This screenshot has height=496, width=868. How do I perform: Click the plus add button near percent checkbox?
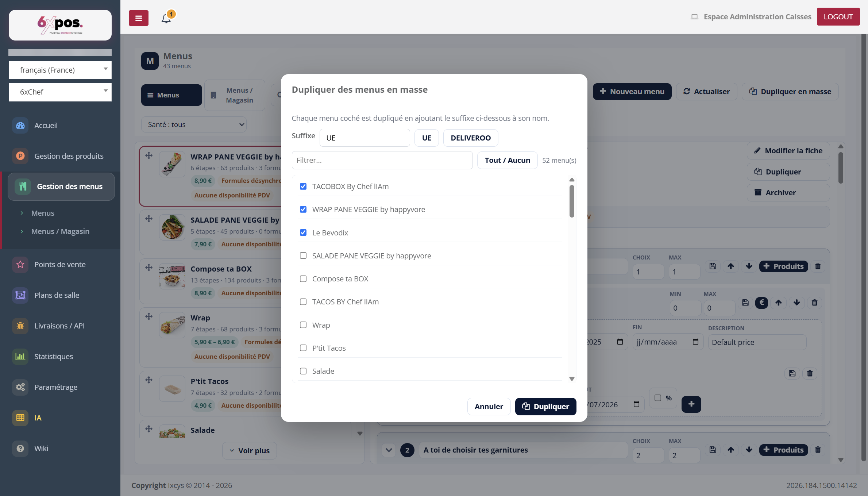click(691, 404)
